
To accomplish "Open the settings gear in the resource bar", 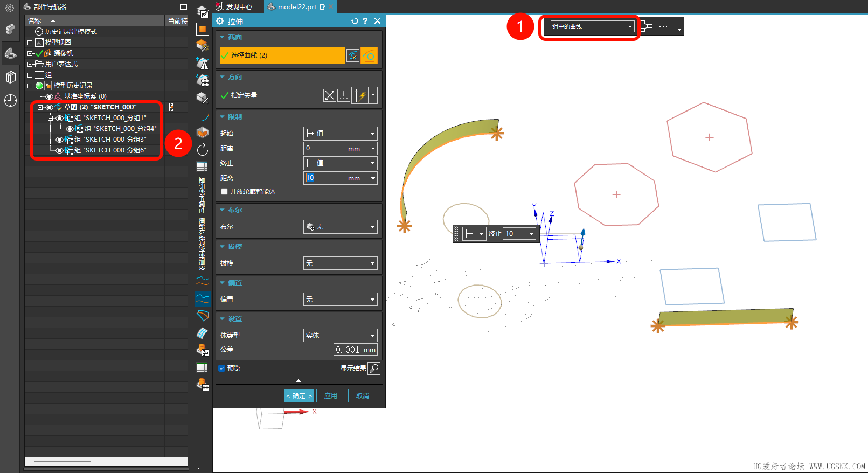I will 10,8.
